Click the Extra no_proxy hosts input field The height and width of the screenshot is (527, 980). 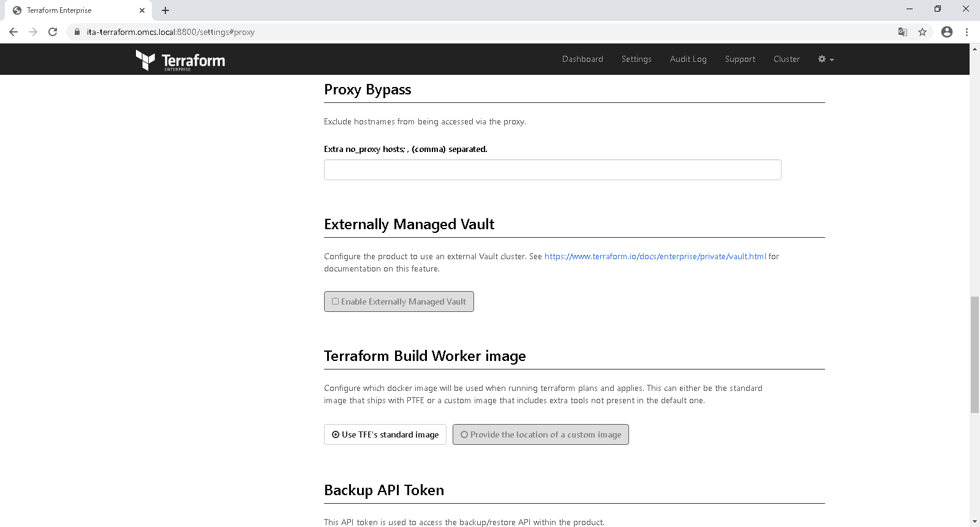click(x=552, y=170)
